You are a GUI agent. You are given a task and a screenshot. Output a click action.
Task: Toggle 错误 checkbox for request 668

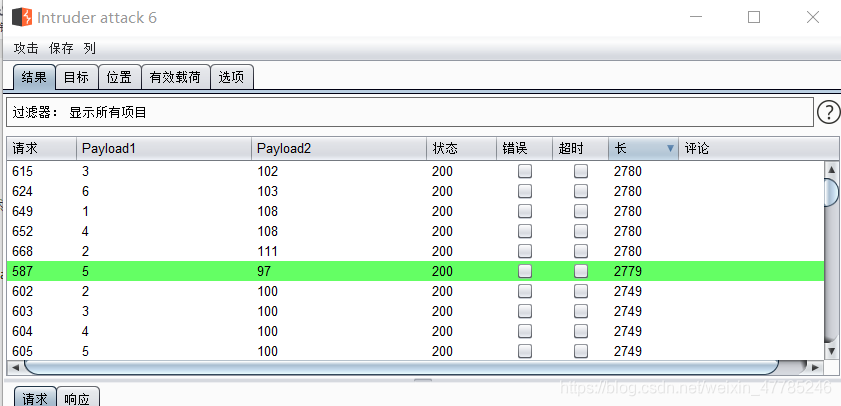tap(525, 251)
